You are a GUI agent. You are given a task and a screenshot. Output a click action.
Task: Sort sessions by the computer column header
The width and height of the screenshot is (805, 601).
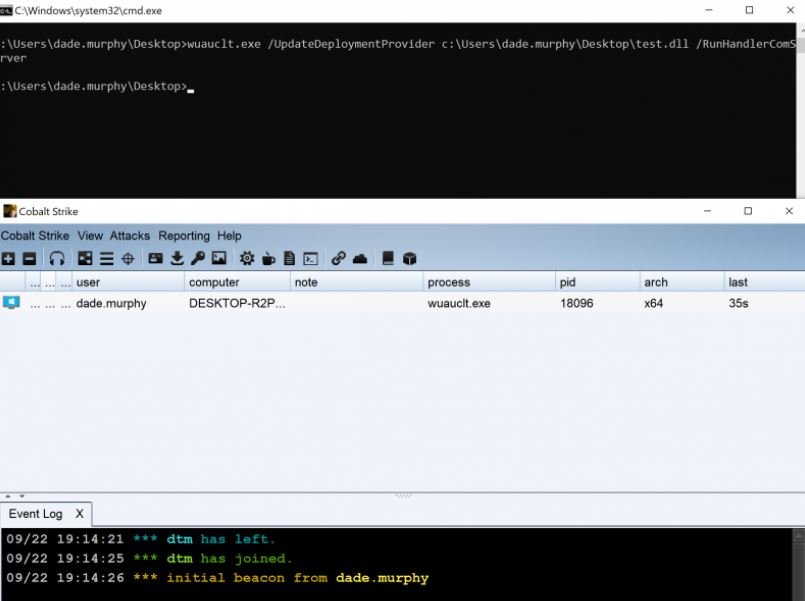(x=238, y=282)
